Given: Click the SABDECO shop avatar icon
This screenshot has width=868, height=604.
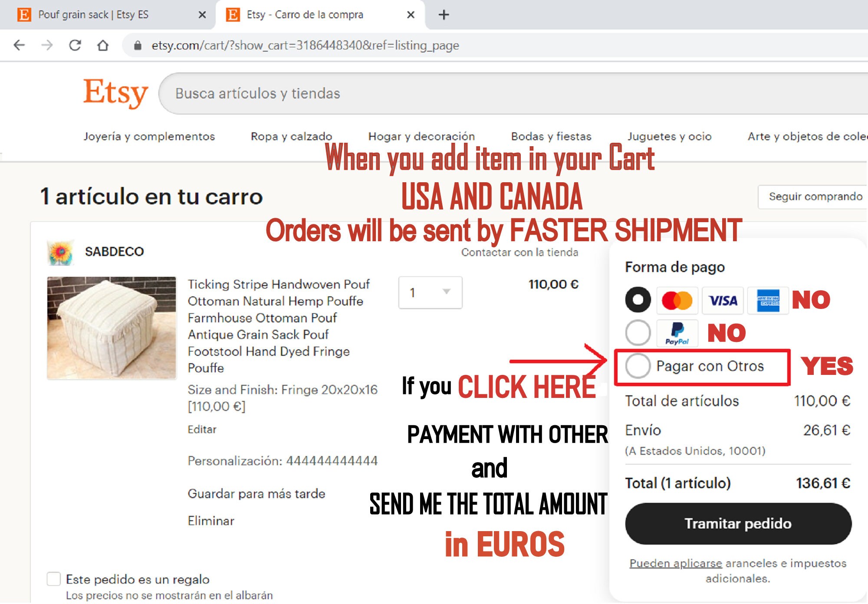Looking at the screenshot, I should pyautogui.click(x=61, y=252).
